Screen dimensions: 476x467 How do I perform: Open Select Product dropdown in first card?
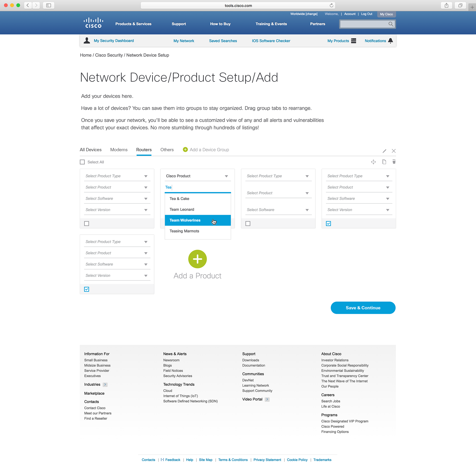117,187
